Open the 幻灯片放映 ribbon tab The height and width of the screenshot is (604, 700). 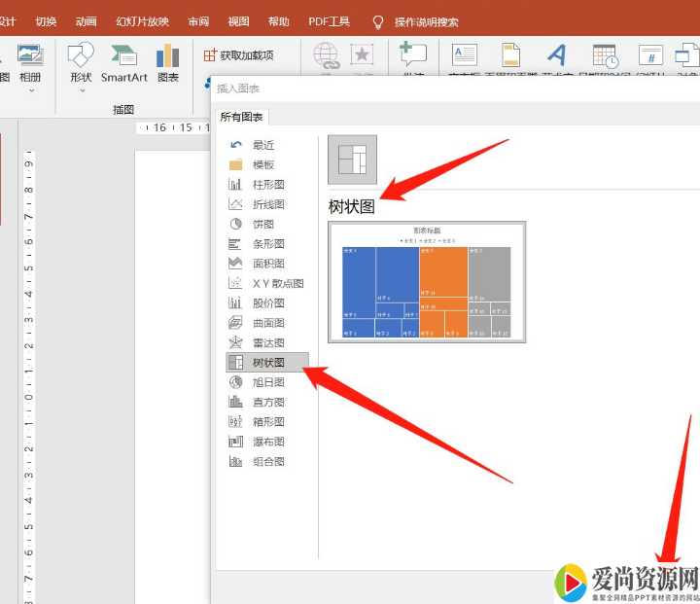(x=142, y=21)
